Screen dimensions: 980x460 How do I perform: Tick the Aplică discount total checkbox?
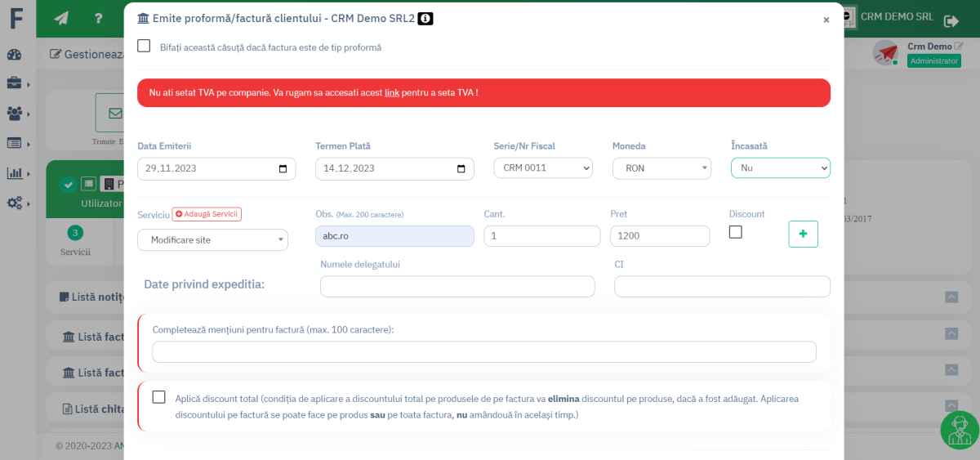pos(158,397)
